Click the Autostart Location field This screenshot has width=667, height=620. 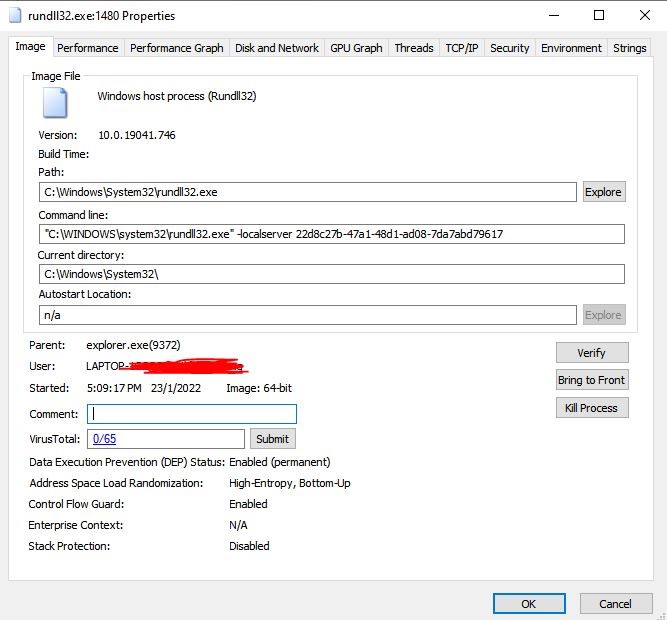point(308,315)
